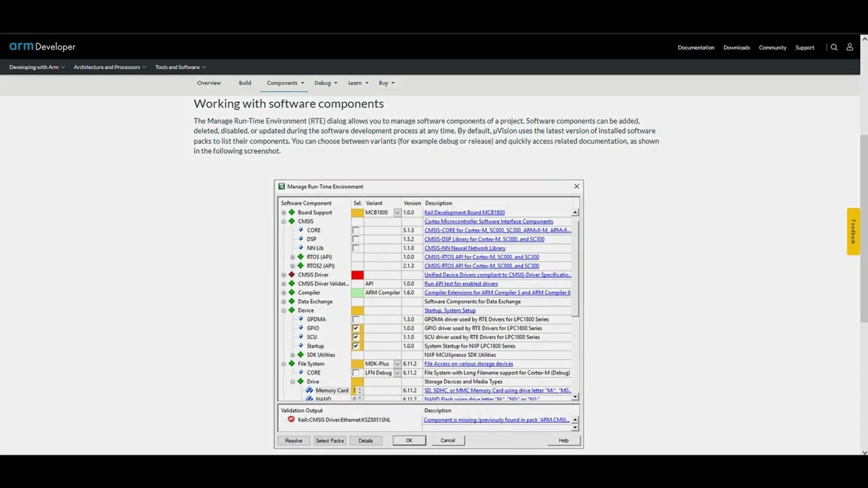Screen dimensions: 868x488
Task: Open the CMSIS-NN Neural Network Library link
Action: 465,248
